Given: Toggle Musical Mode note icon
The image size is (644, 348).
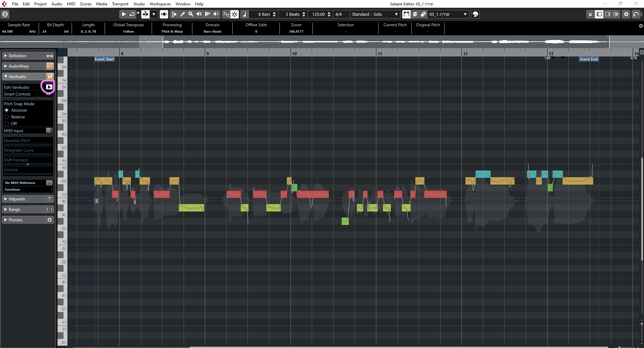Looking at the screenshot, I should tap(244, 14).
